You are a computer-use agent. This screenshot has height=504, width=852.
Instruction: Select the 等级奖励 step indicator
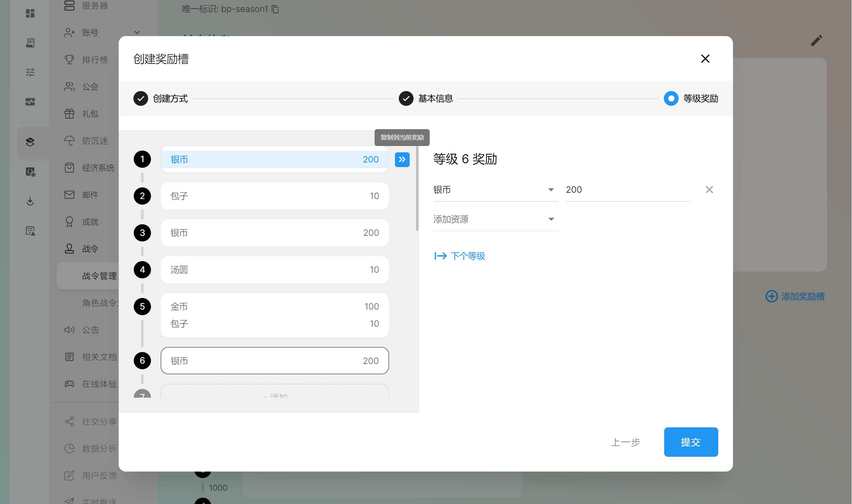(671, 99)
